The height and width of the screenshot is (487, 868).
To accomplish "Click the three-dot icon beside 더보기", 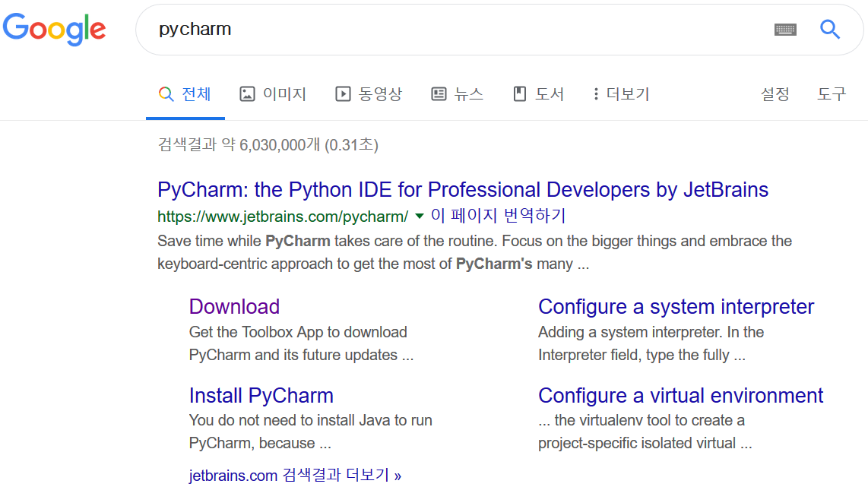I will click(596, 94).
